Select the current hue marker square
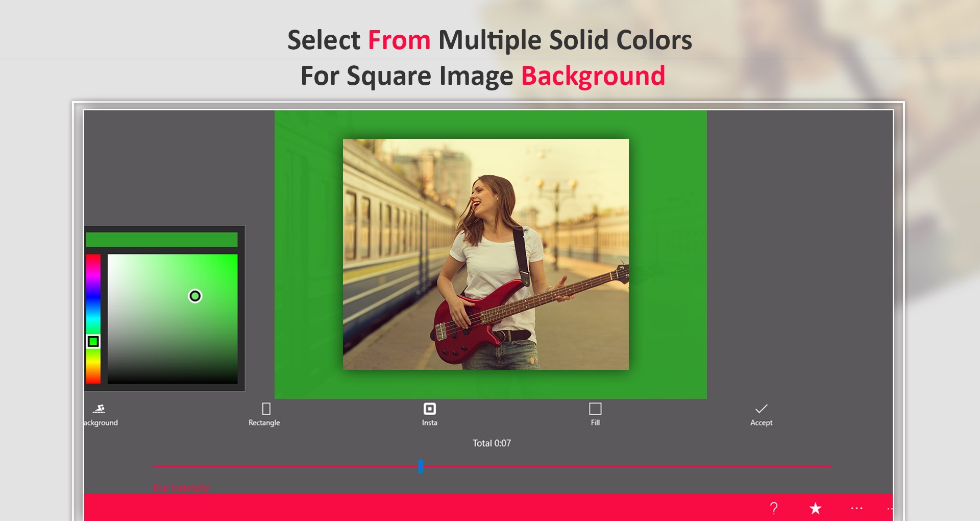The width and height of the screenshot is (980, 521). pos(94,341)
